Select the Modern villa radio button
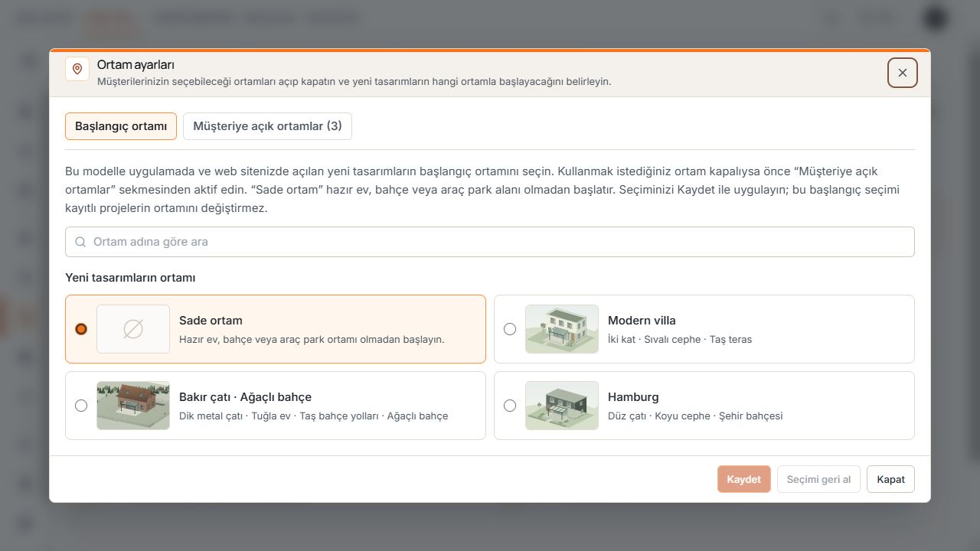Screen dimensions: 980x551 pyautogui.click(x=510, y=329)
